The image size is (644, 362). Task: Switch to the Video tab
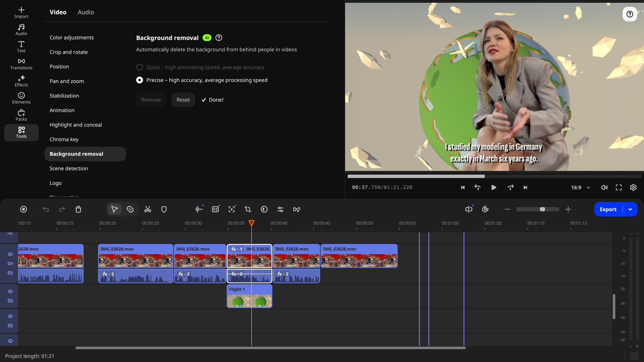point(58,12)
